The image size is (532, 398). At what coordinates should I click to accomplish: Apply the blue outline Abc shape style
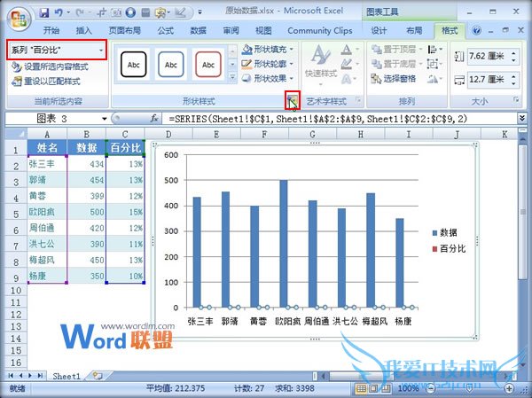[170, 65]
